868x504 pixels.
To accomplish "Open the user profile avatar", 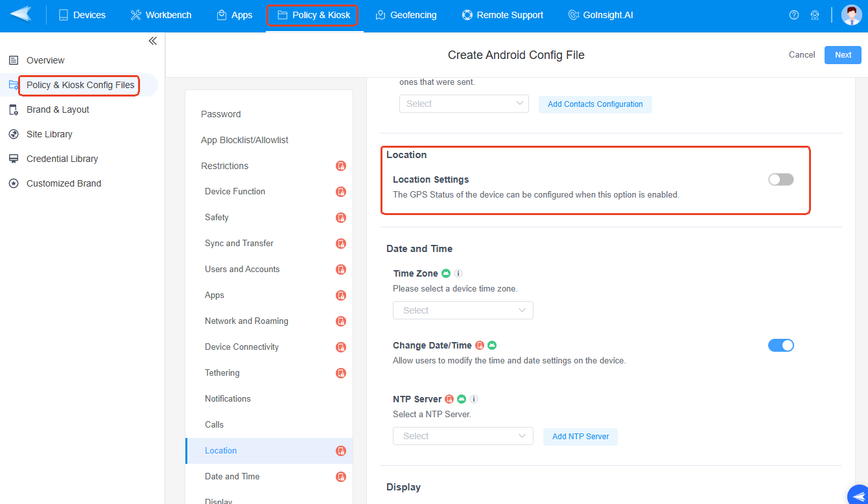I will (851, 15).
